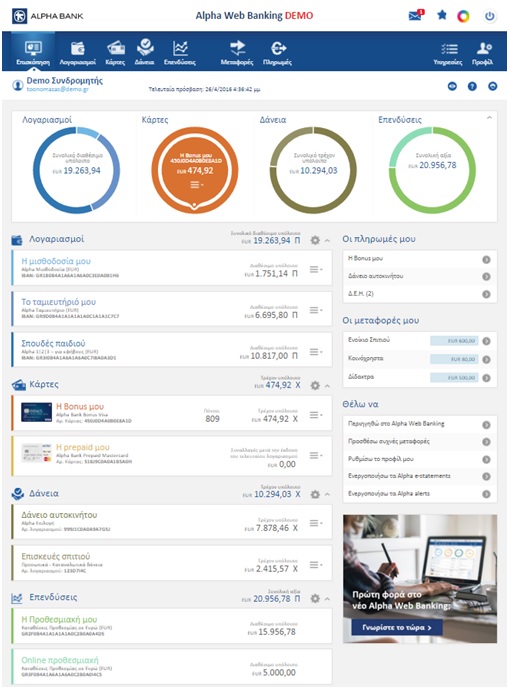Collapse the Κάρτες section

(327, 386)
